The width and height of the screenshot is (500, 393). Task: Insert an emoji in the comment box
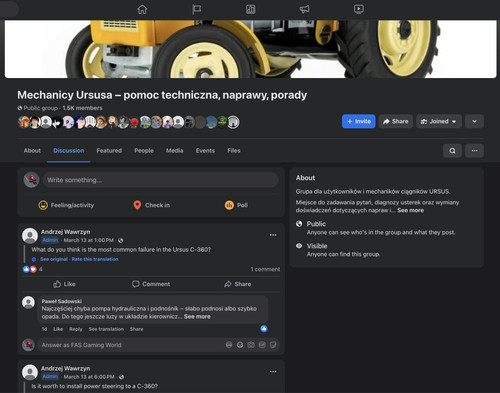[240, 345]
